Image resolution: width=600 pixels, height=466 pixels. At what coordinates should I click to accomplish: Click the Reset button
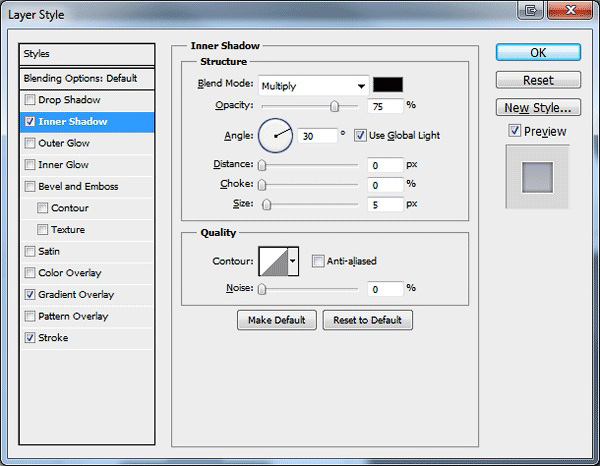(x=538, y=80)
